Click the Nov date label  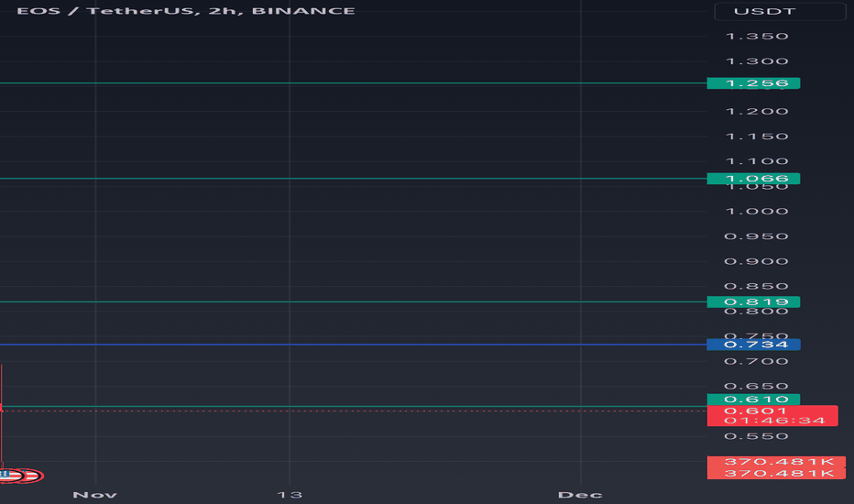[x=94, y=495]
